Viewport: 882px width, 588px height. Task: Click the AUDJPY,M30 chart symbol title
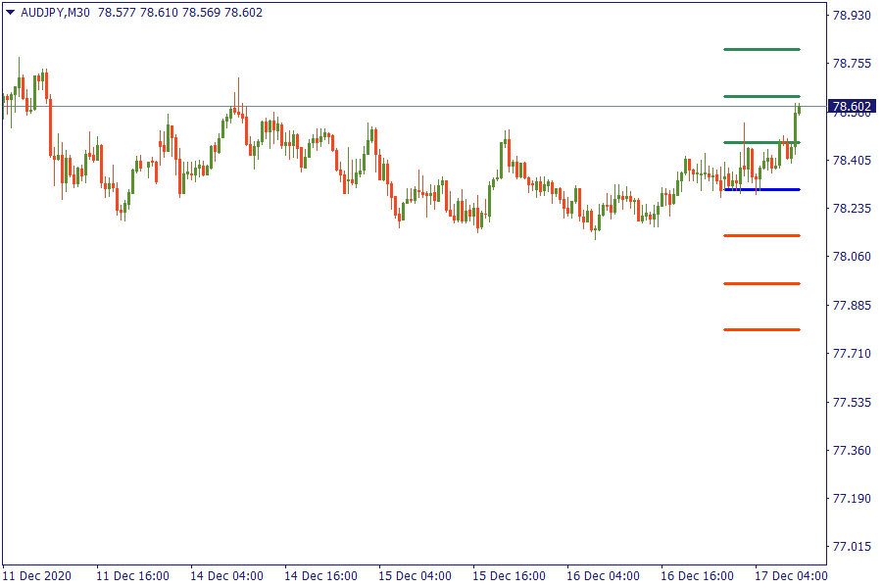tap(56, 13)
